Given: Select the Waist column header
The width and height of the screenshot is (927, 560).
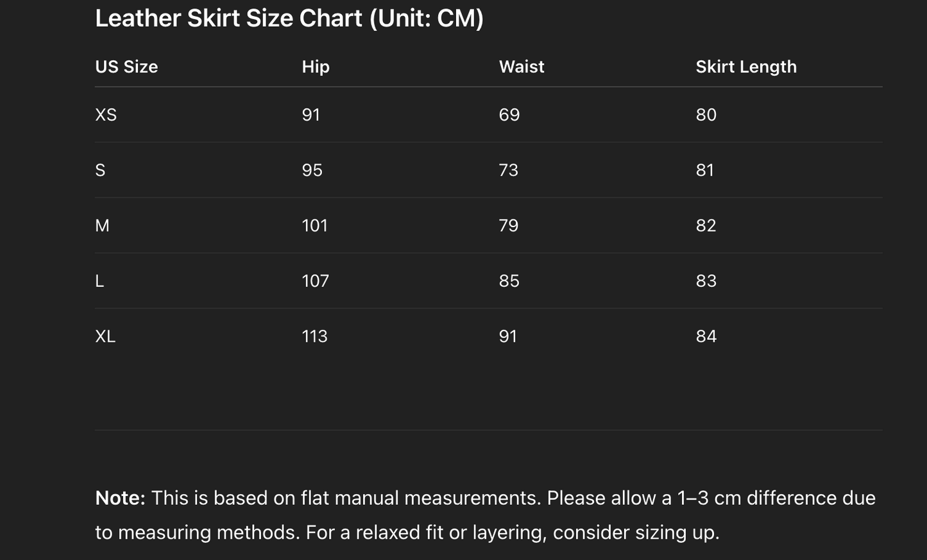Looking at the screenshot, I should 522,67.
